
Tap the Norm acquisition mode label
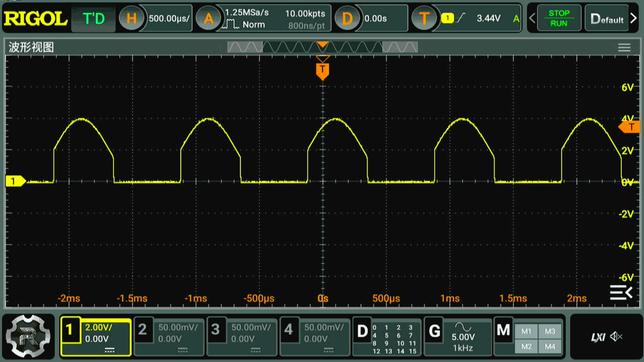(254, 24)
